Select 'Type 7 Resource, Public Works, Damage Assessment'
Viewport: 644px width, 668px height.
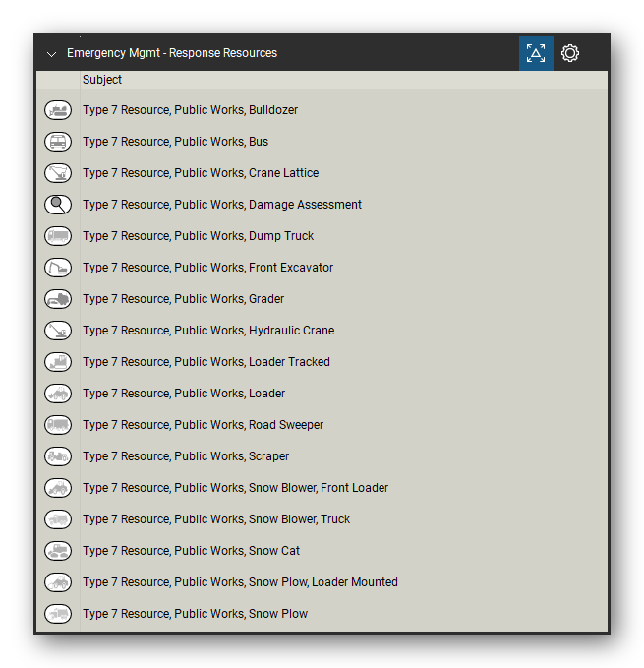(x=222, y=205)
